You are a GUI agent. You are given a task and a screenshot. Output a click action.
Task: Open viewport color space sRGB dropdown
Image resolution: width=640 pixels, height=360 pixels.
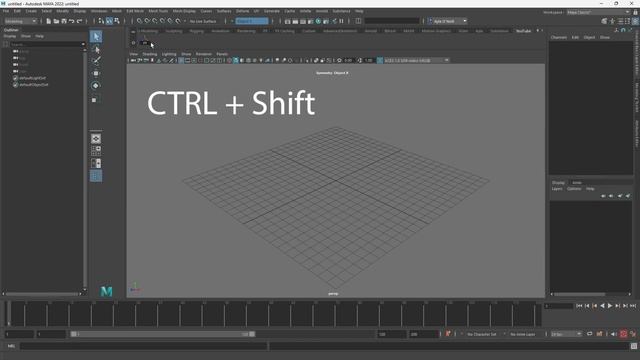pyautogui.click(x=416, y=60)
